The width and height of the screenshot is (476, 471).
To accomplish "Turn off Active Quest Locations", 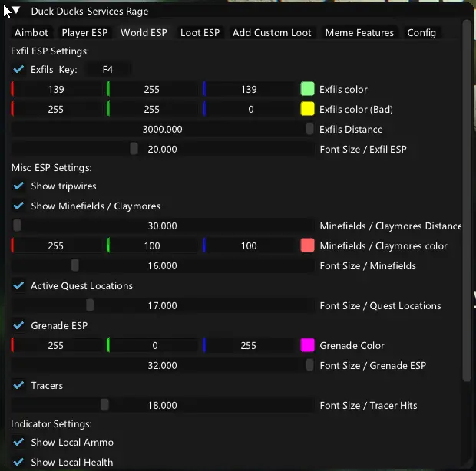I will pos(19,286).
